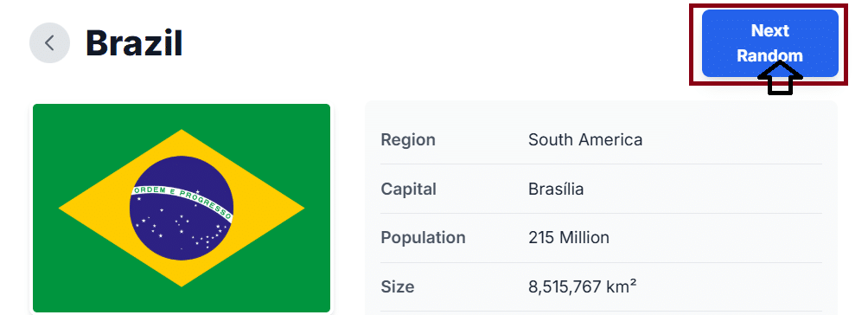Click the Brasília capital value
Screen dimensions: 868x315
tap(556, 190)
